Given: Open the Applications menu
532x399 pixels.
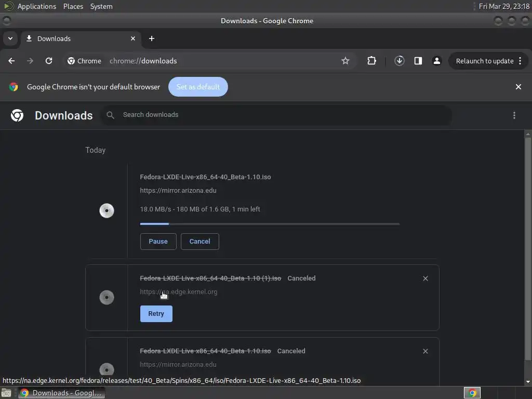Looking at the screenshot, I should pyautogui.click(x=37, y=6).
